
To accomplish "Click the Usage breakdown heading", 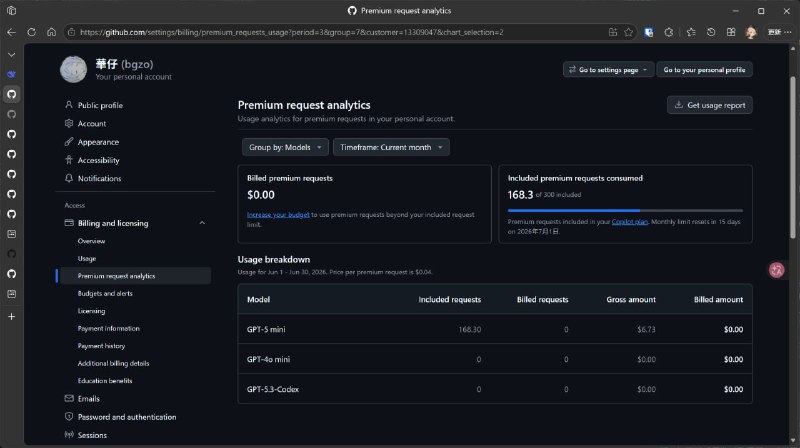I will (273, 260).
